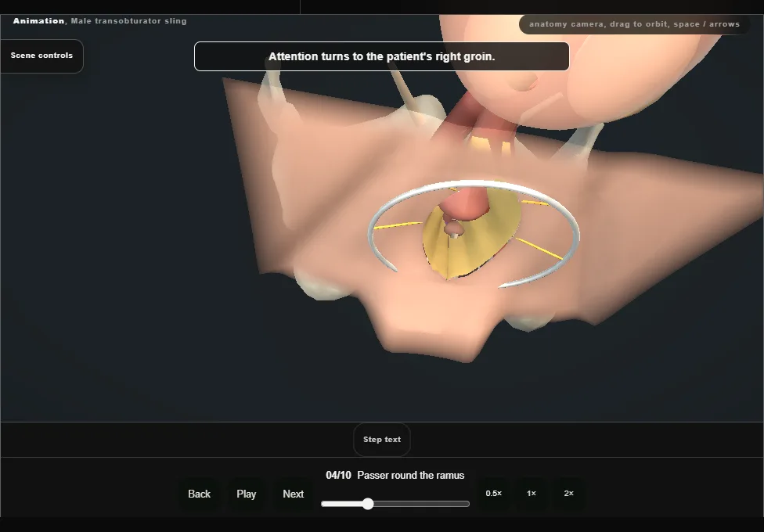Click the step title 'Passer round the ramus'
764x532 pixels.
click(x=411, y=476)
